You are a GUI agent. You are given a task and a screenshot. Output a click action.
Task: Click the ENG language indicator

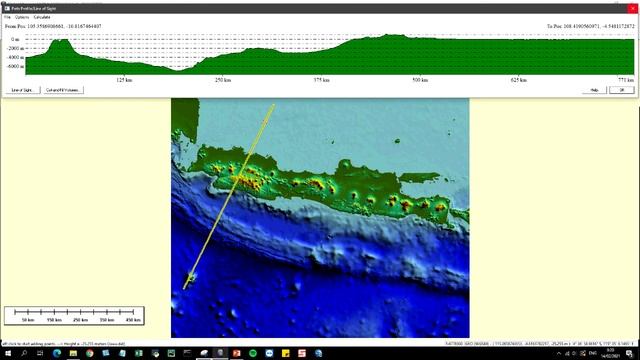pyautogui.click(x=592, y=353)
